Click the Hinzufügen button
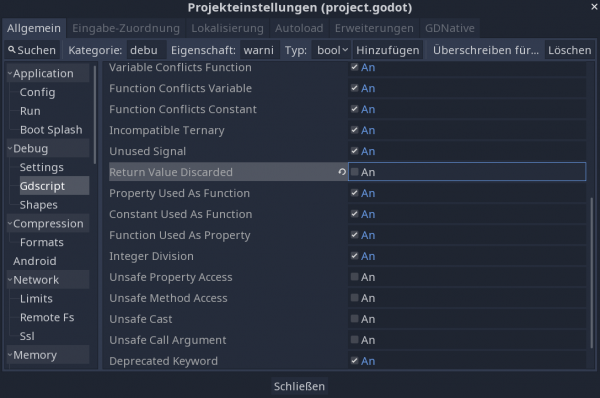 click(x=388, y=50)
